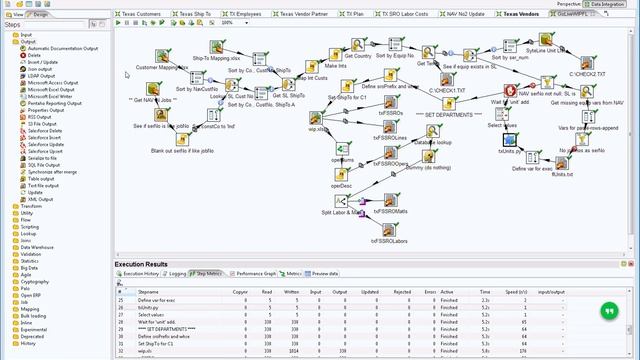
Task: Select the Customer Mapping.xlsx step icon
Action: tap(162, 56)
